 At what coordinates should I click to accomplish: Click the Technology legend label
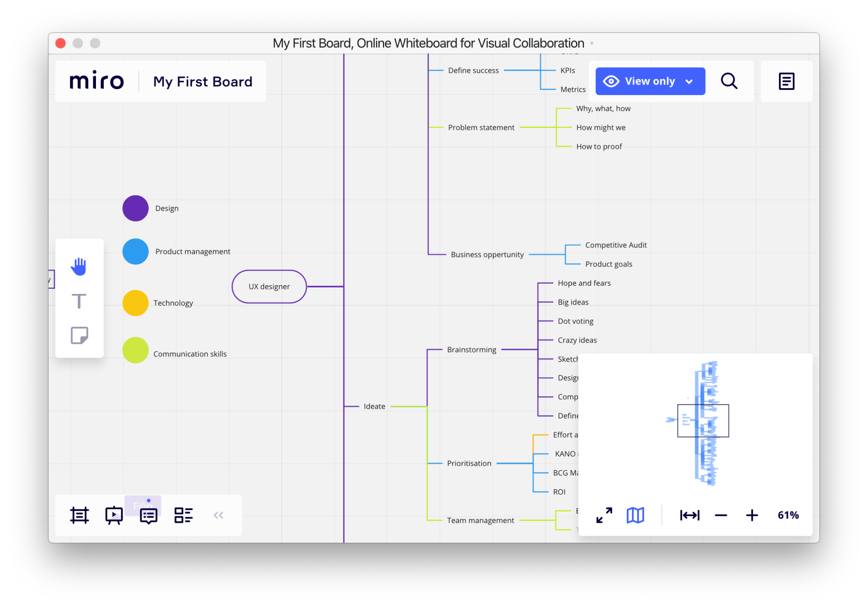coord(173,303)
